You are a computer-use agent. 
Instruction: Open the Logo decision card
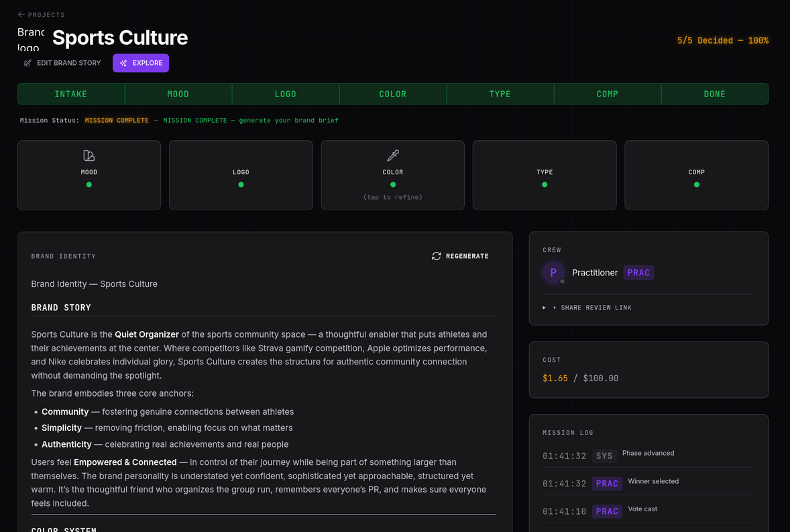(241, 176)
